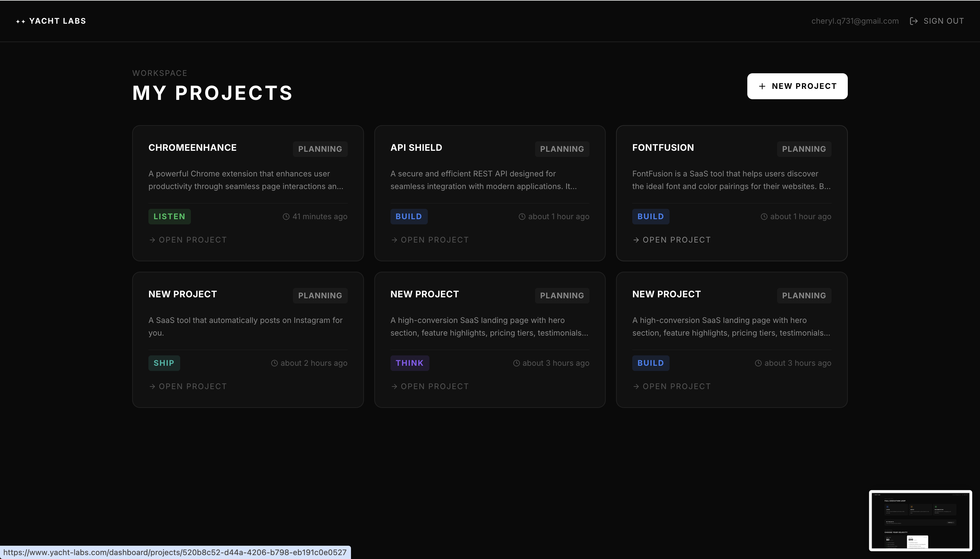Expand the PLANNING selector on API Shield

(x=561, y=149)
